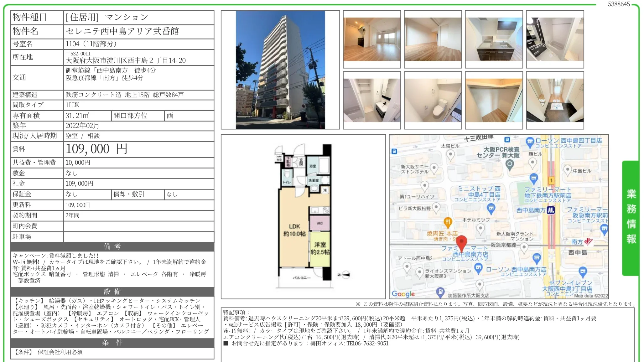The image size is (644, 362).
Task: Click the store marker for ファミリーマート地下鉄南方駅前店
Action: coord(534,177)
